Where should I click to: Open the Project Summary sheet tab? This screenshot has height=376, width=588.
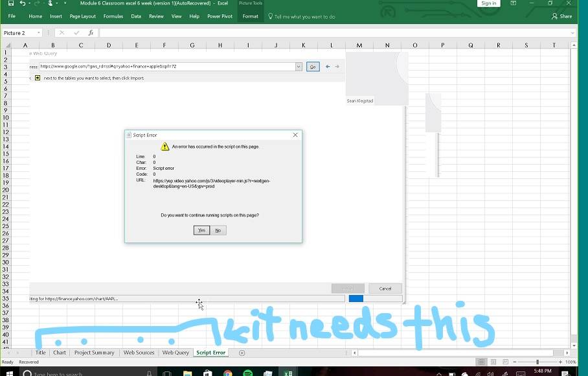pos(94,353)
